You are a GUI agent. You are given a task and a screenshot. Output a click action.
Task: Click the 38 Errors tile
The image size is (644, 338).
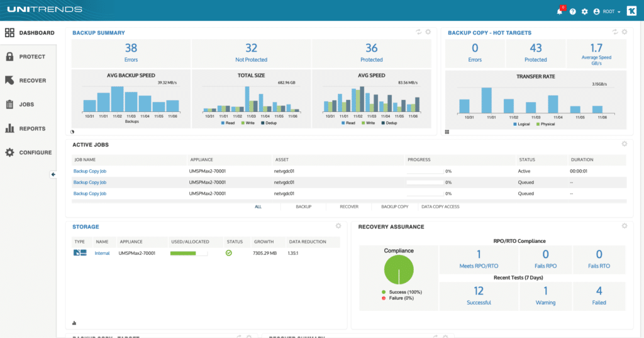tap(131, 53)
